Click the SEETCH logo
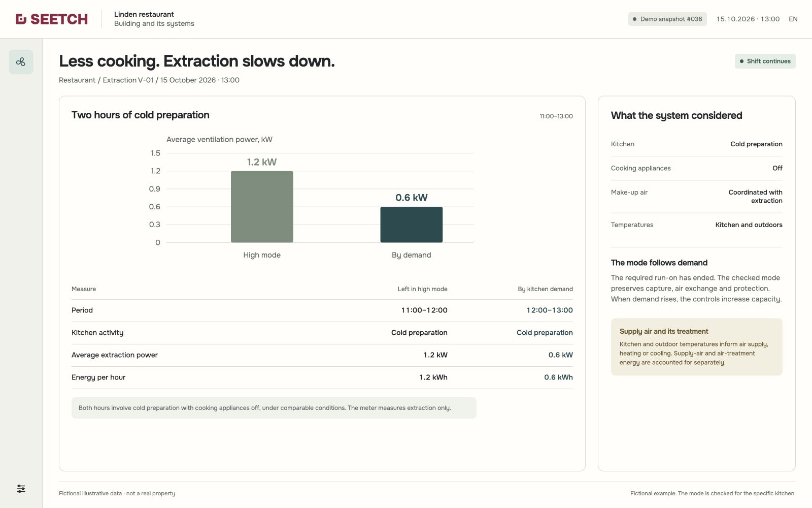Image resolution: width=812 pixels, height=508 pixels. click(52, 19)
